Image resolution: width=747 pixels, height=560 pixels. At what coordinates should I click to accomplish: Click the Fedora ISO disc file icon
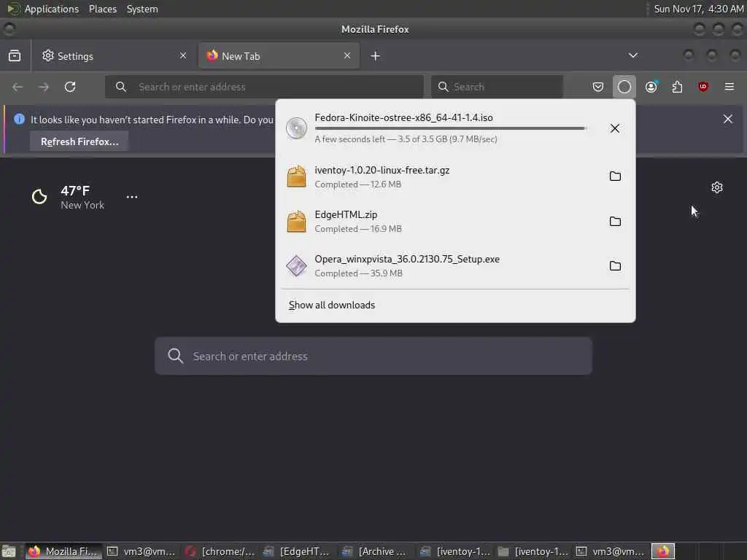296,128
